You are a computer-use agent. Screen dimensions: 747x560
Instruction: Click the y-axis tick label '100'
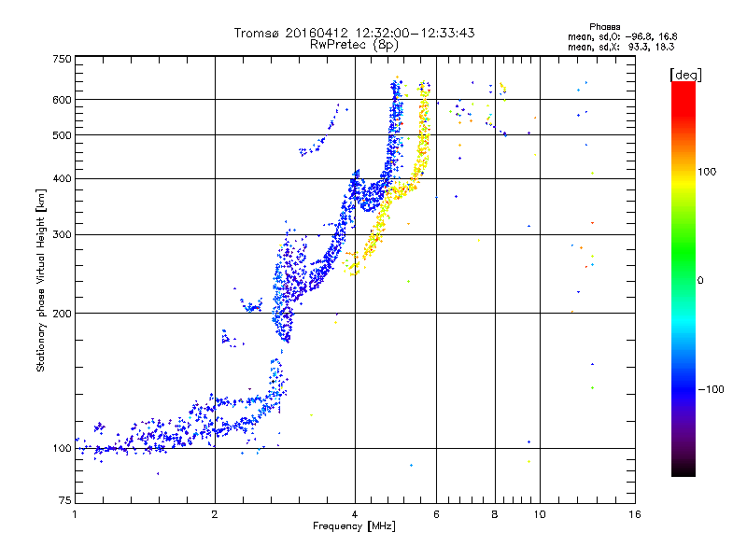tap(62, 449)
